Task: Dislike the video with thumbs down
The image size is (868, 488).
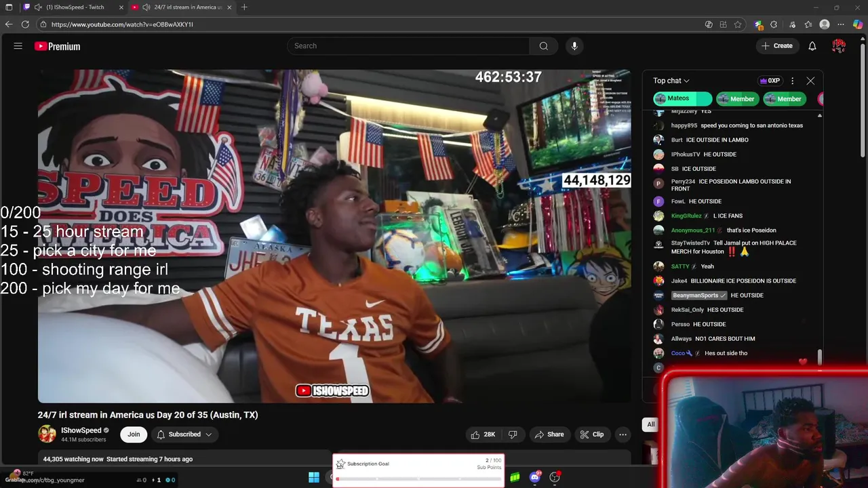Action: pyautogui.click(x=513, y=434)
